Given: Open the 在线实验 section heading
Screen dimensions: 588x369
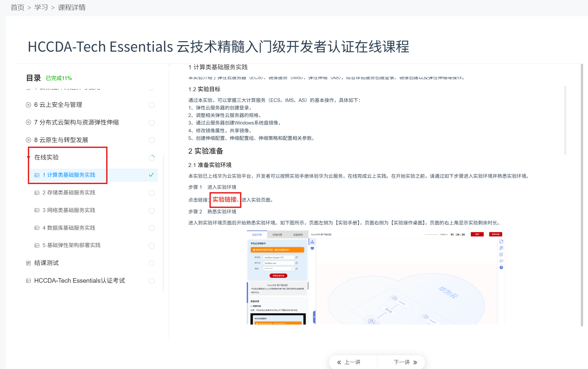Looking at the screenshot, I should [x=46, y=158].
